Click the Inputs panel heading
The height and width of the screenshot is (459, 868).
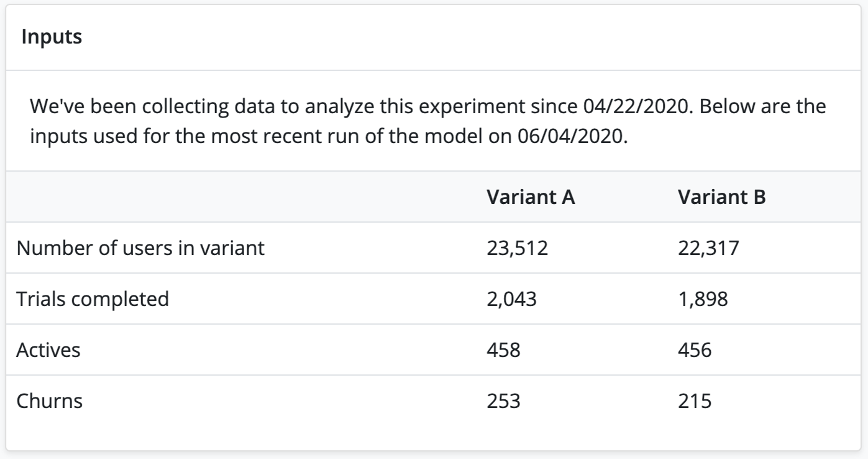[x=51, y=37]
